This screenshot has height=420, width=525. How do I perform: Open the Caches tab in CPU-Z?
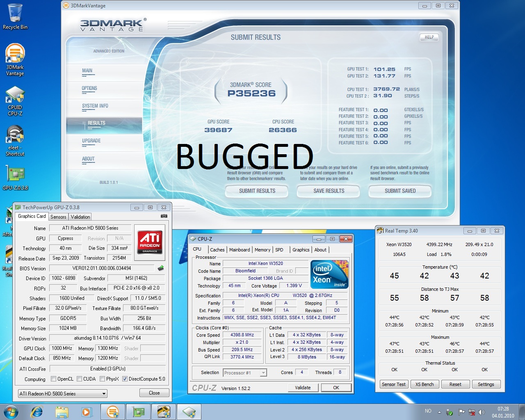(217, 250)
